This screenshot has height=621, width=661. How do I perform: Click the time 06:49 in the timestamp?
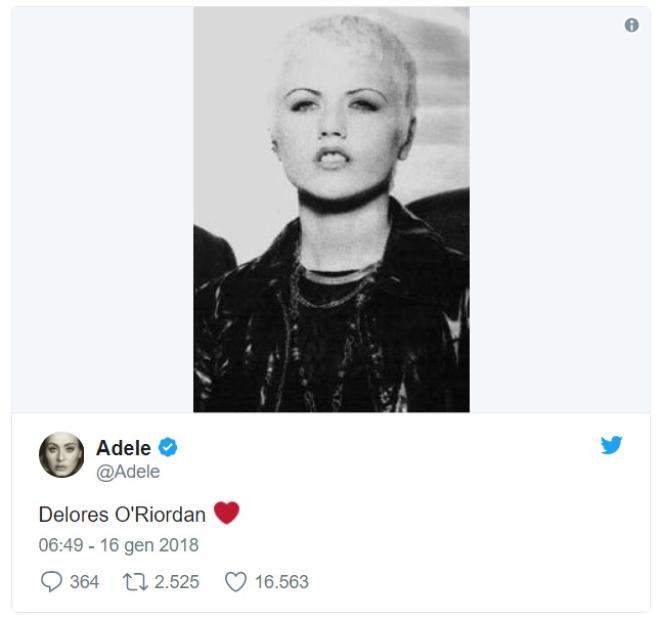61,545
